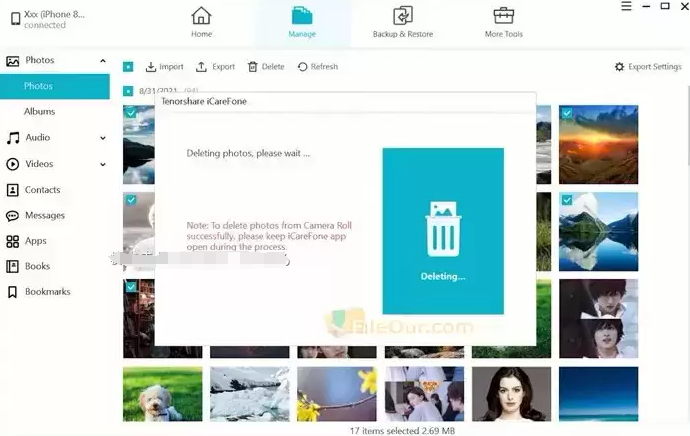Select the snowy ice landscape thumbnail
This screenshot has height=436, width=690.
tap(250, 394)
